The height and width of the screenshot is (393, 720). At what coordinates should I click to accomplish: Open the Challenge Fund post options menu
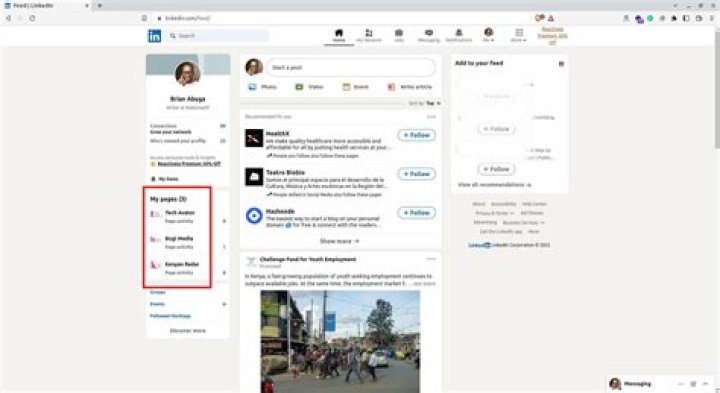[x=431, y=259]
